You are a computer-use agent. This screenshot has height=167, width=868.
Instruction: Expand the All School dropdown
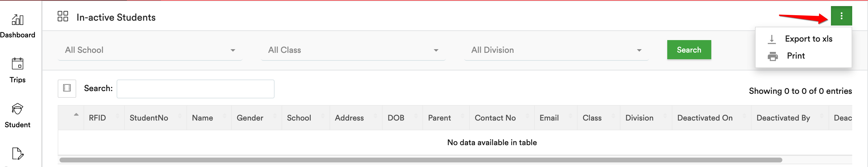pyautogui.click(x=150, y=50)
